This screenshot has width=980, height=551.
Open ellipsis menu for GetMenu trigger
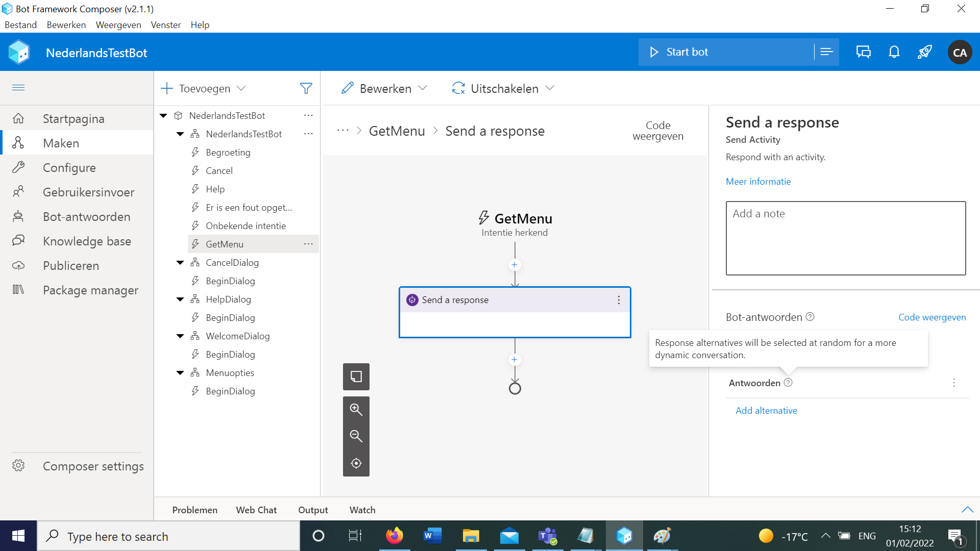(x=308, y=244)
